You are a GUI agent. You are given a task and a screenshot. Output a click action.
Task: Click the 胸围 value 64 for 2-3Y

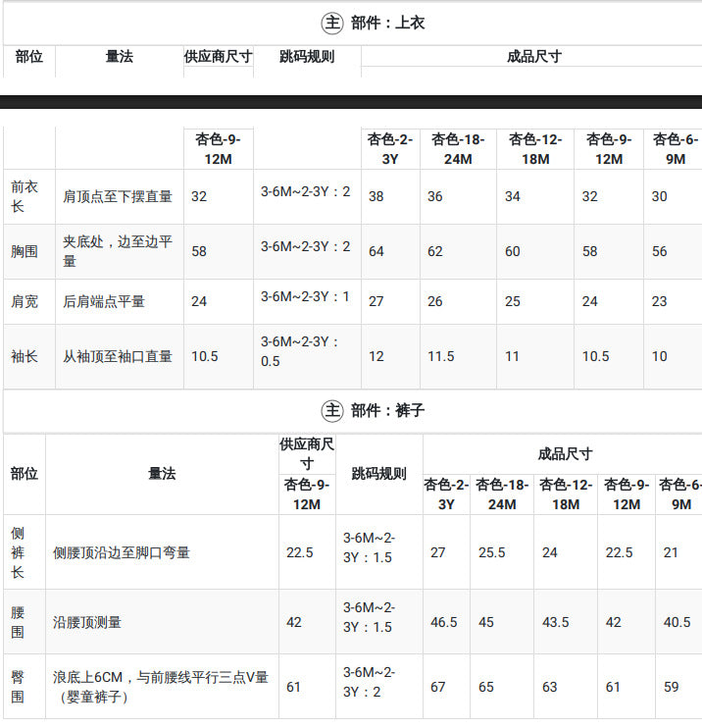[x=376, y=251]
